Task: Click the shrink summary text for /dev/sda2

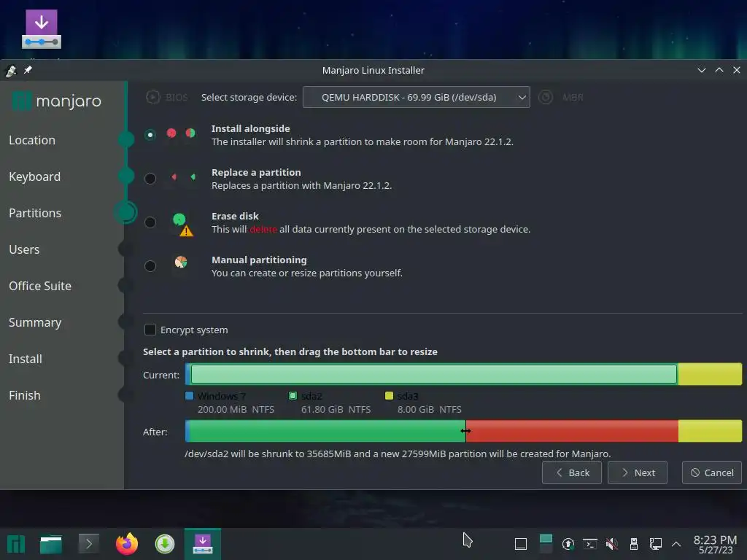Action: coord(398,454)
